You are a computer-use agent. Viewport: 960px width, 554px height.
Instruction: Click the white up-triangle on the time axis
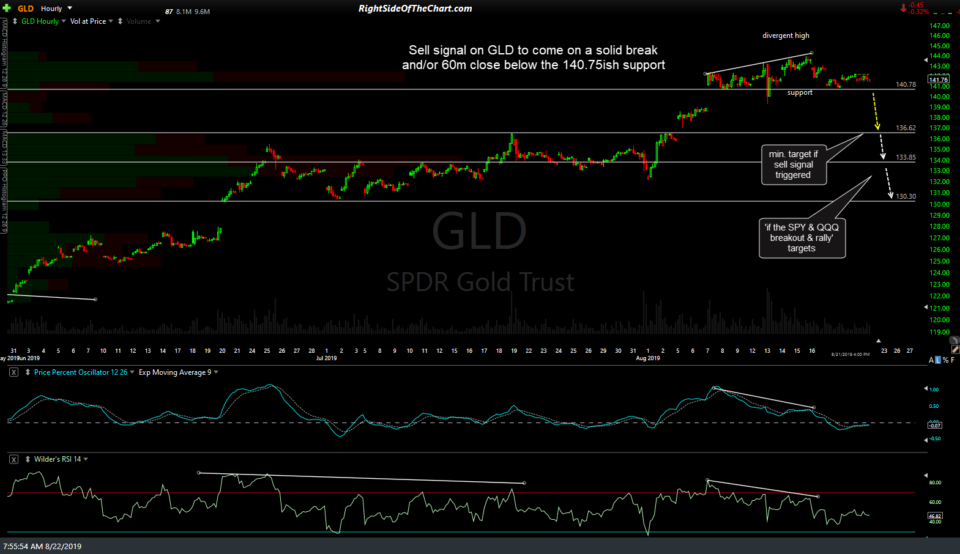878,341
